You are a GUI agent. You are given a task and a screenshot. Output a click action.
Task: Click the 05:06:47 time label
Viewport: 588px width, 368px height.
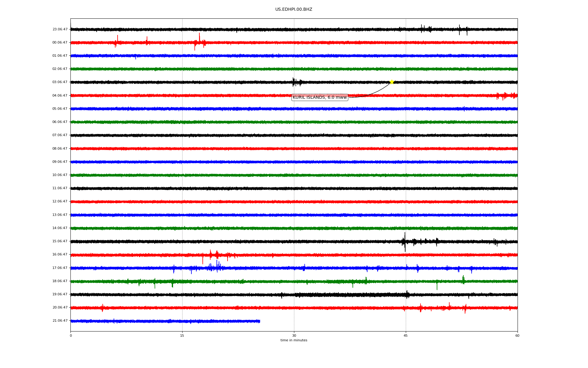point(60,109)
